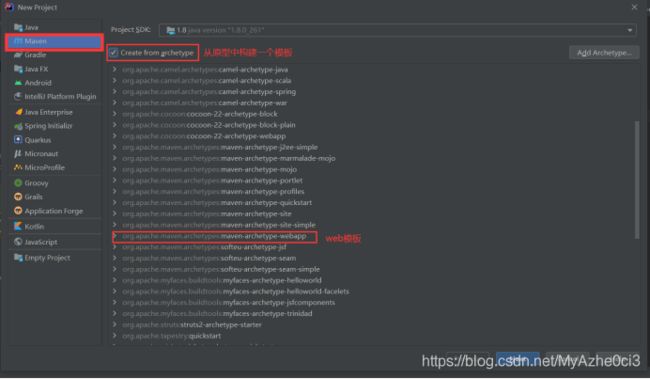Click the SDK folder icon in combo box
650x379 pixels.
point(170,30)
